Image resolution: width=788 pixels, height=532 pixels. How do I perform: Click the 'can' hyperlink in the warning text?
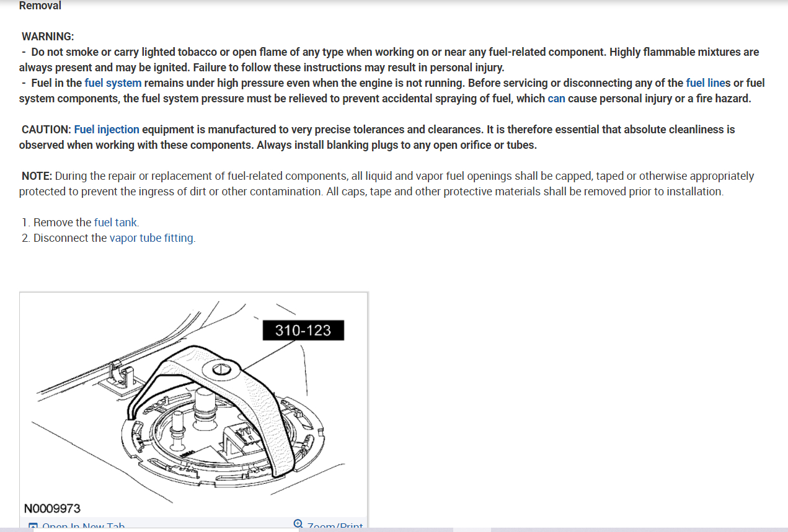[x=556, y=99]
